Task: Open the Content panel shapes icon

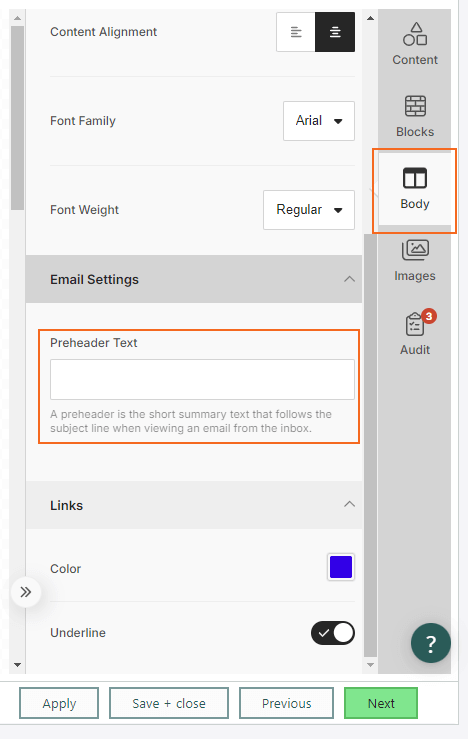Action: [415, 34]
